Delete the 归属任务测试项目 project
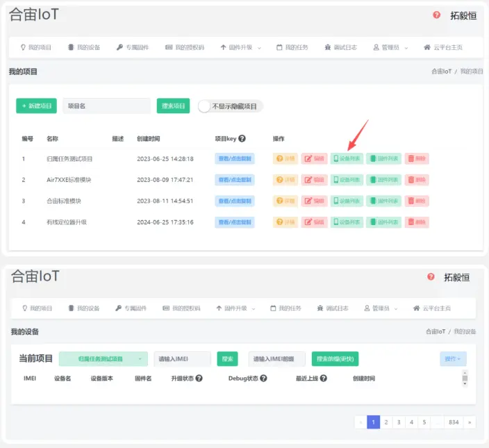 point(417,158)
